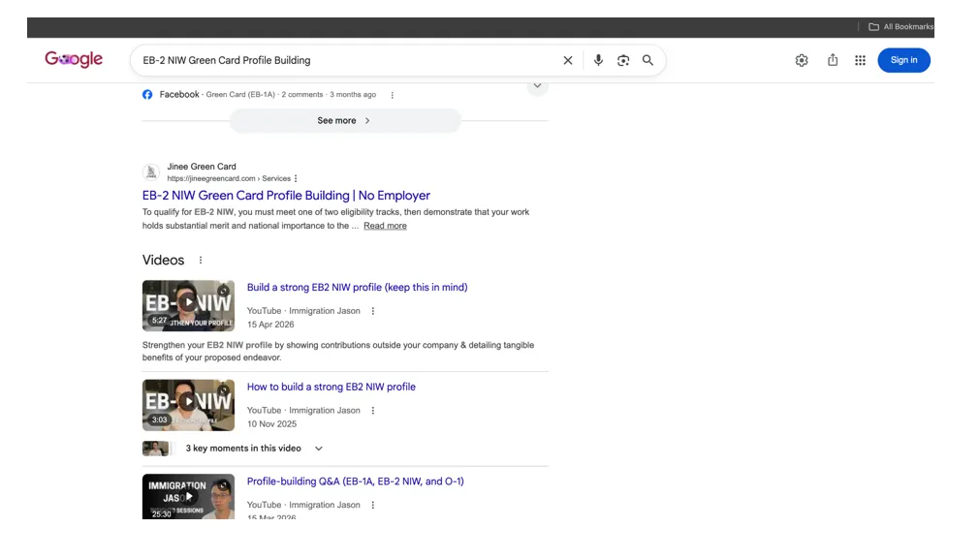The height and width of the screenshot is (559, 980).
Task: Open EB-2 NIW Green Card Profile Building link
Action: click(x=286, y=196)
